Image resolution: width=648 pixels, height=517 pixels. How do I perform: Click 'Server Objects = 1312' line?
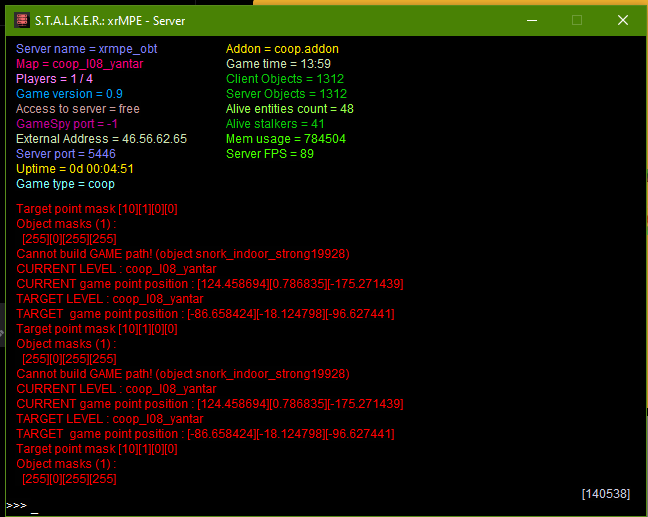click(x=286, y=94)
